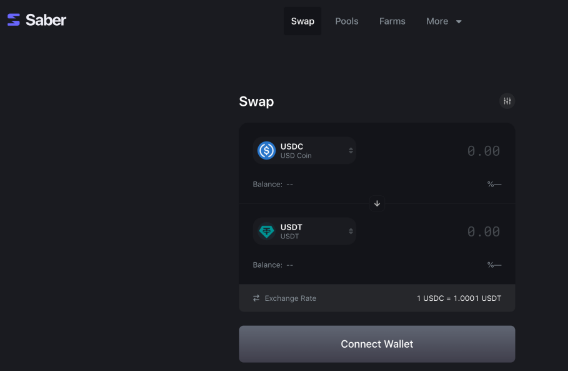The image size is (568, 371).
Task: Go to the Pools tab
Action: (347, 21)
